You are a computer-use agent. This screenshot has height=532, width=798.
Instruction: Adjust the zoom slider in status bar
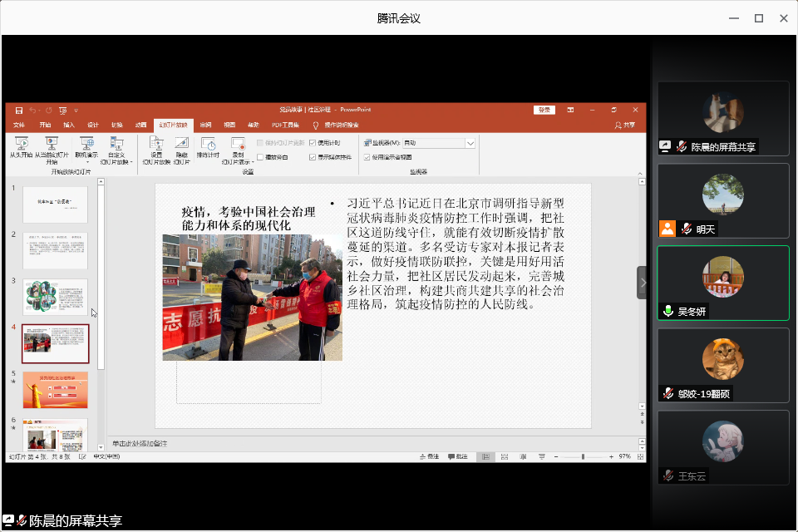(583, 456)
